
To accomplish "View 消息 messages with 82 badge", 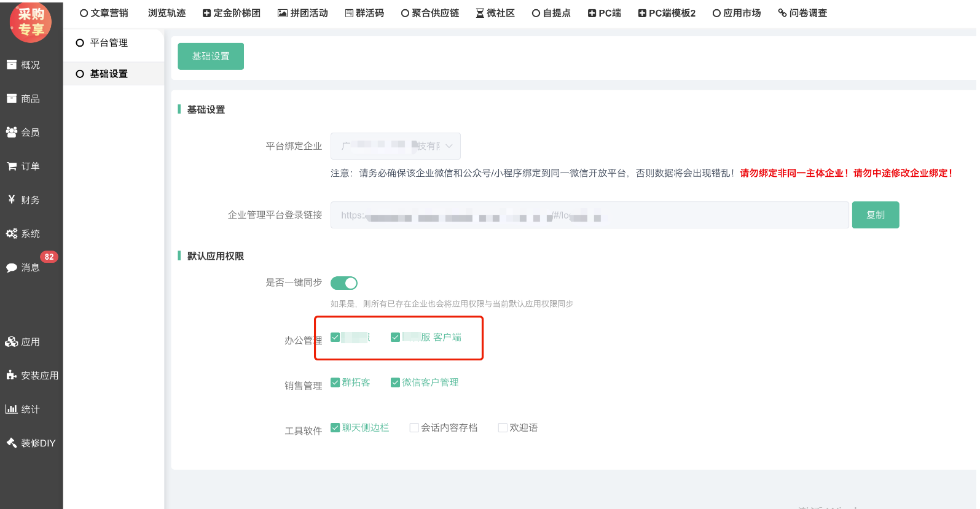I will [x=12, y=267].
